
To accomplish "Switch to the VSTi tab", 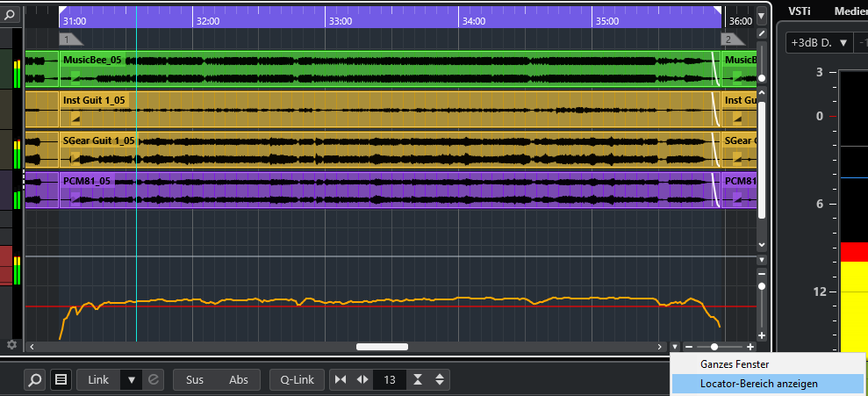I will point(800,11).
